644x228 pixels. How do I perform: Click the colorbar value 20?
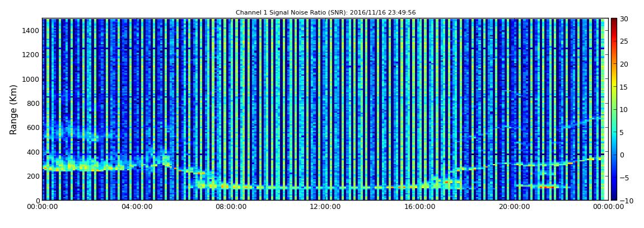(x=624, y=64)
